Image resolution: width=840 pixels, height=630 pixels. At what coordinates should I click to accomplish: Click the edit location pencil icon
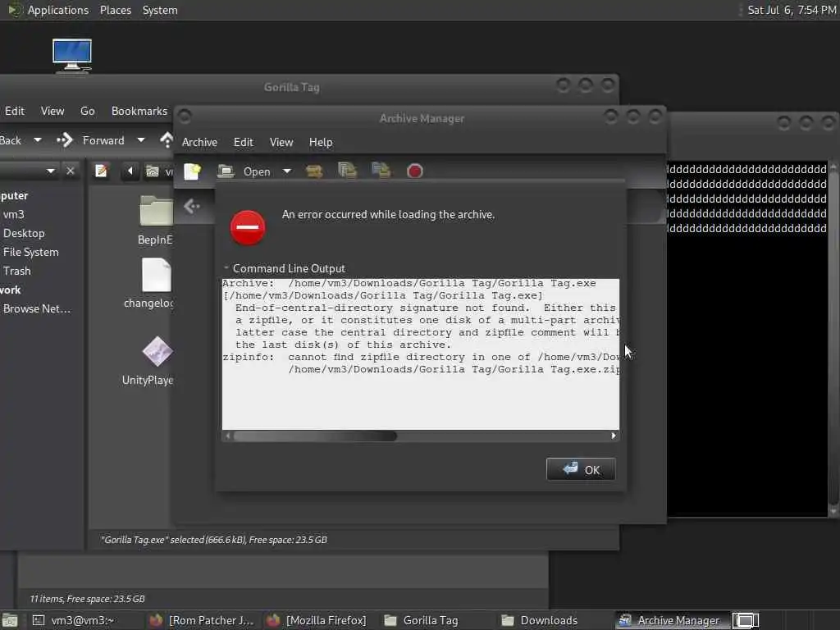[101, 171]
